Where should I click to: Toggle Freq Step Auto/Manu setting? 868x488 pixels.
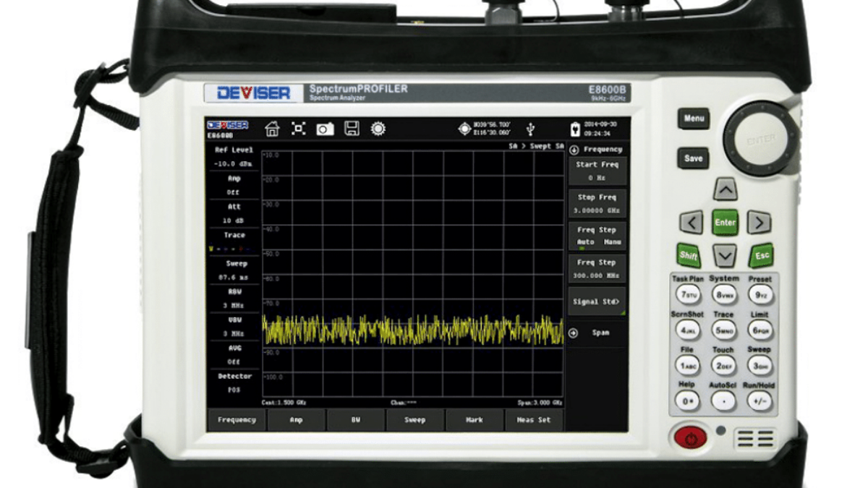[x=597, y=236]
